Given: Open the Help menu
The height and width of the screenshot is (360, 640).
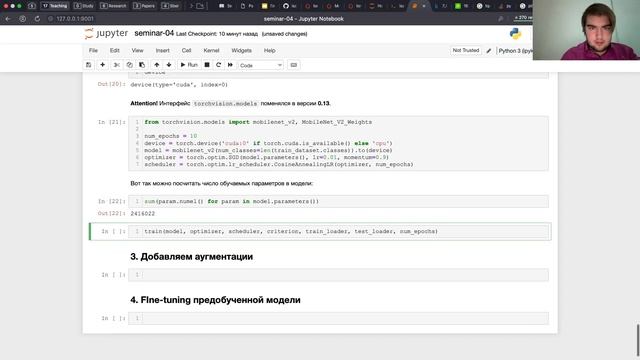Looking at the screenshot, I should tap(269, 51).
